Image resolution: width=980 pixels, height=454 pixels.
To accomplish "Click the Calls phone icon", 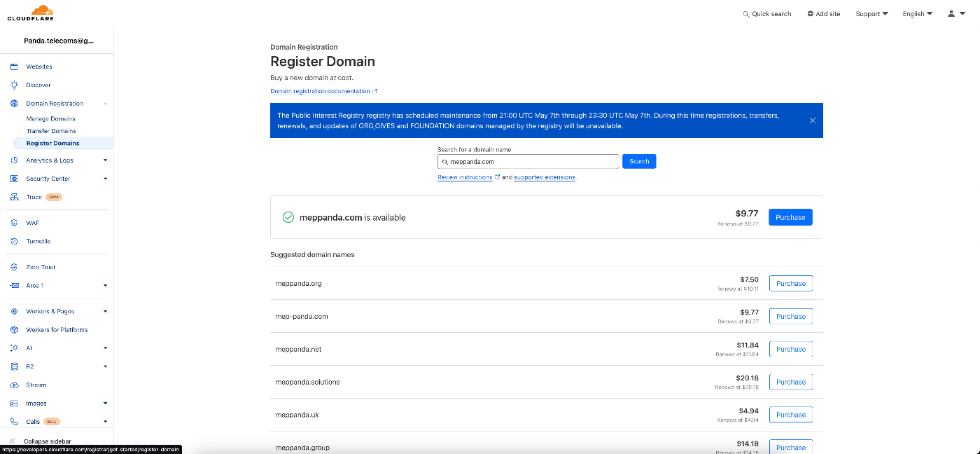I will pyautogui.click(x=14, y=422).
